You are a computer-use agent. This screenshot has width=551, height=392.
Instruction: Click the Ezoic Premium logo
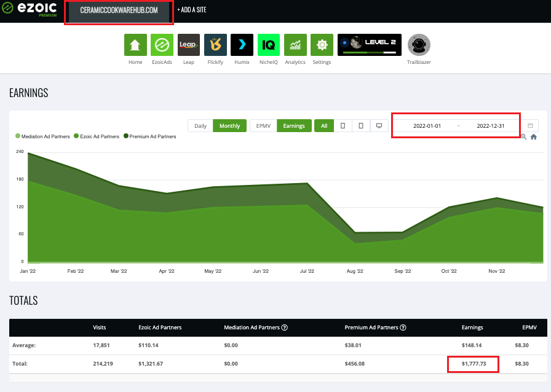click(x=29, y=9)
